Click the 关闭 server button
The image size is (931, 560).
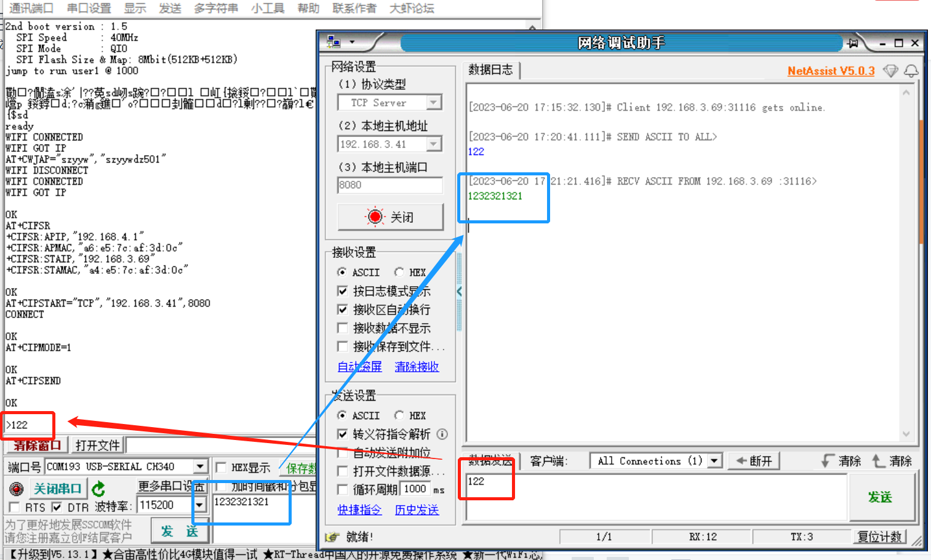point(390,217)
